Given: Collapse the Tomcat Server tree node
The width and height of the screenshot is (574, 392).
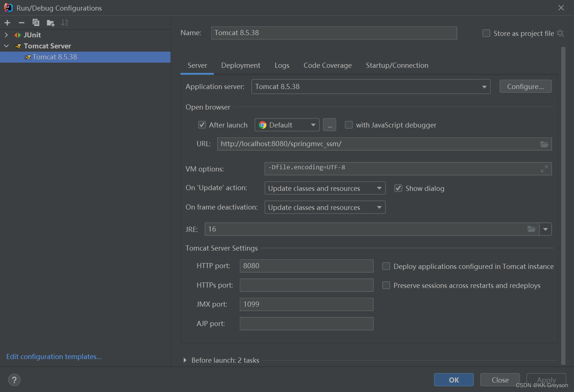Looking at the screenshot, I should 6,46.
